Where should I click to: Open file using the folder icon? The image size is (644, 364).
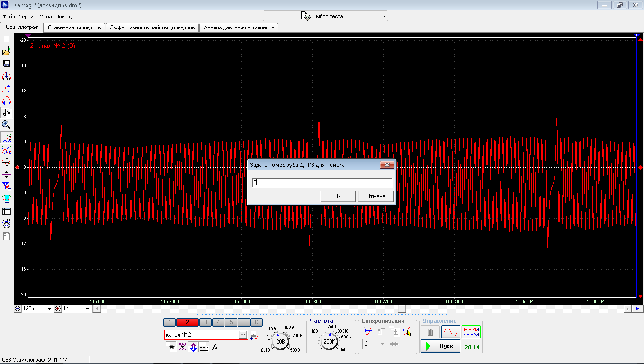coord(7,52)
